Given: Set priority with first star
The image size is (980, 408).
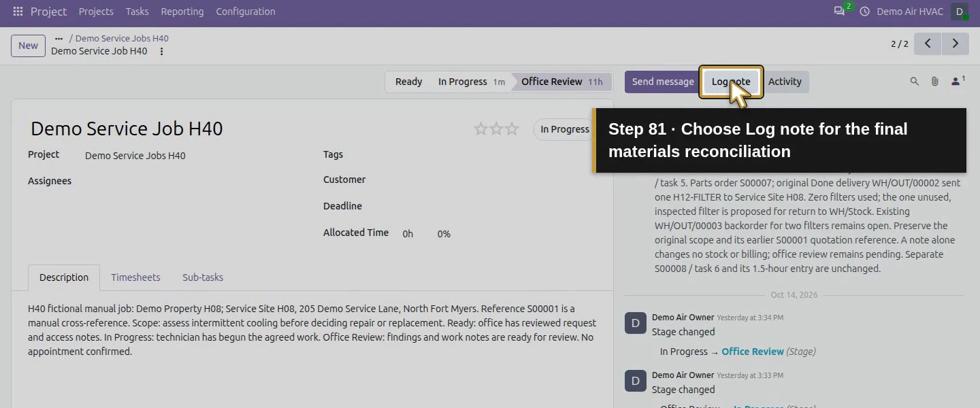Looking at the screenshot, I should (481, 129).
